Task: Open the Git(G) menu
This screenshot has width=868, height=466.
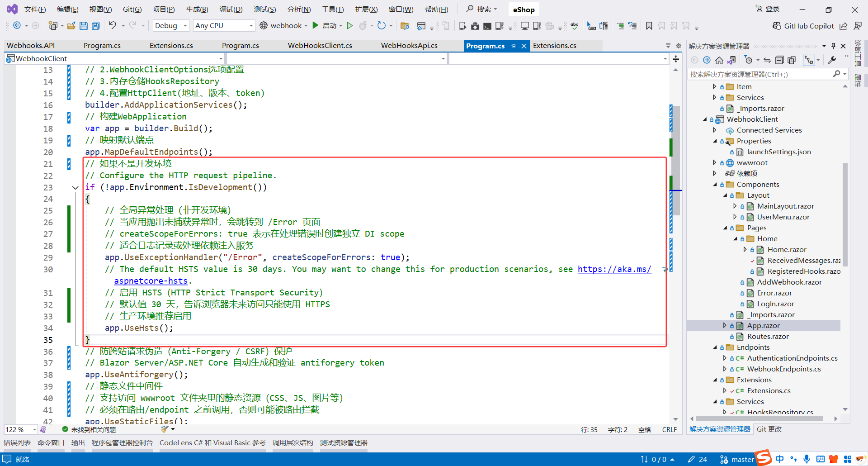Action: 132,10
